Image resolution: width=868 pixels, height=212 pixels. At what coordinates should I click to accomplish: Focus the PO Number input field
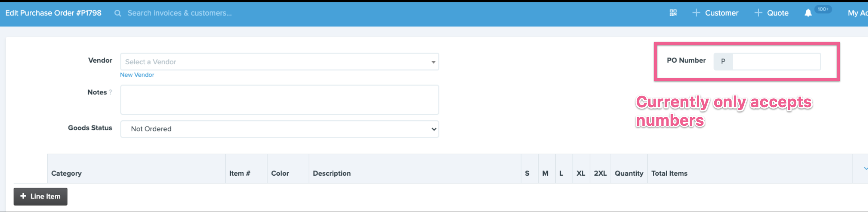click(776, 61)
